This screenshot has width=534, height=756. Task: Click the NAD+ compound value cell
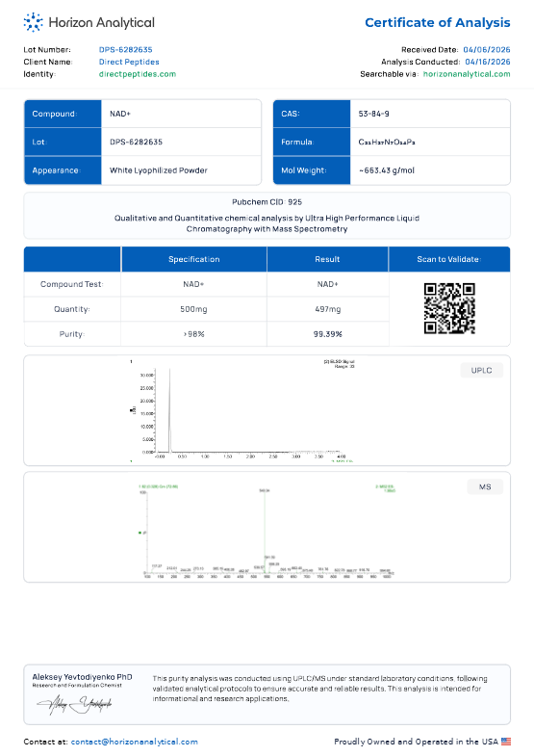181,114
